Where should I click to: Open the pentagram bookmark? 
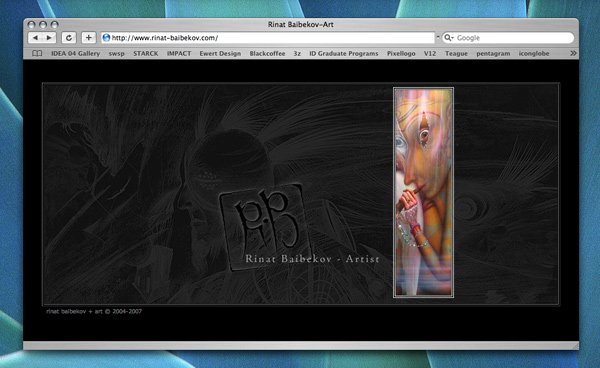pos(493,54)
